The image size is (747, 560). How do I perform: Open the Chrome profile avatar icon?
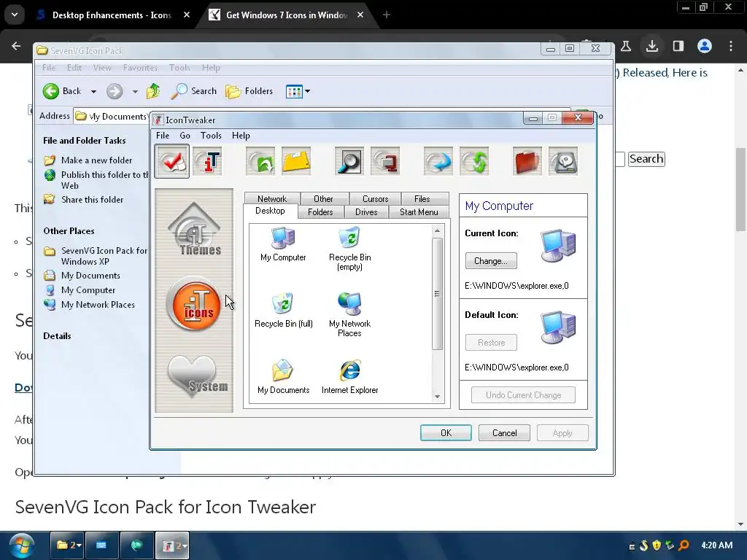pos(705,46)
